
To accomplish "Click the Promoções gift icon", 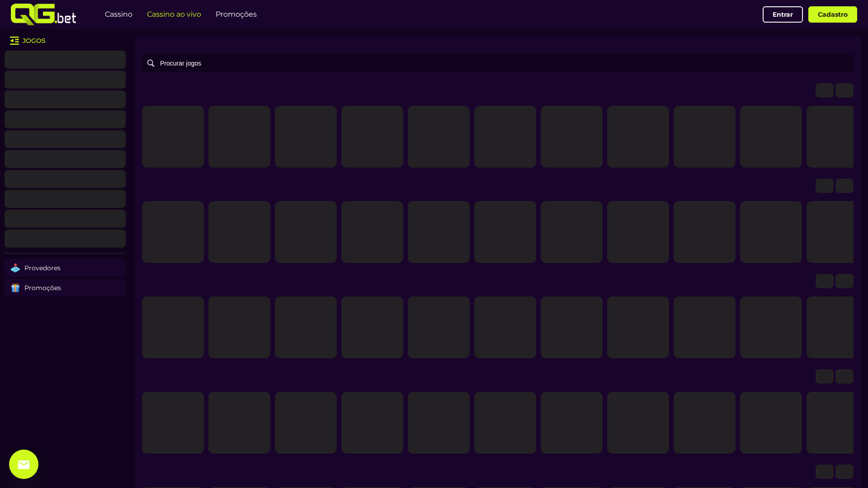I will (15, 288).
